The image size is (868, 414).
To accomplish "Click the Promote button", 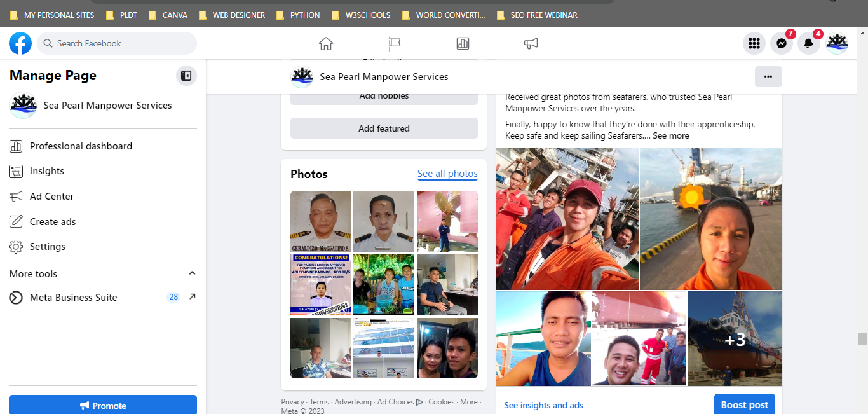I will (103, 405).
